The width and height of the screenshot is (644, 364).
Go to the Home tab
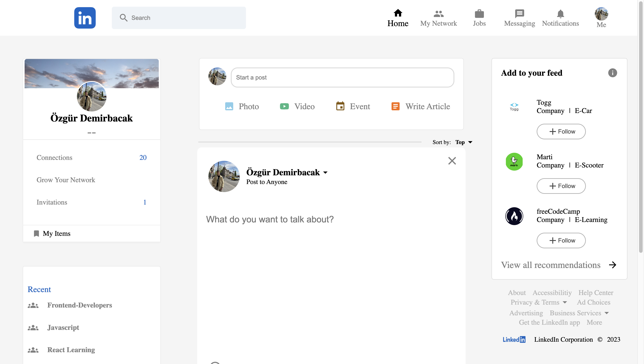coord(398,17)
